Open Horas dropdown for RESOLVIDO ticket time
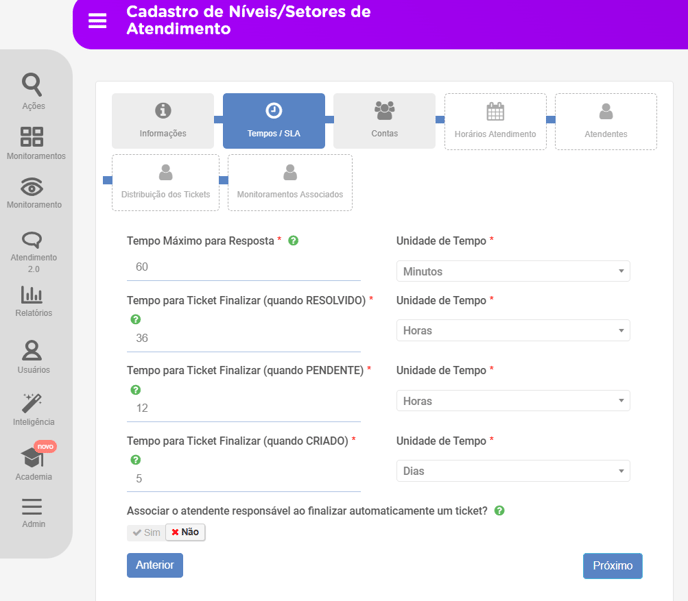The height and width of the screenshot is (601, 688). point(513,330)
